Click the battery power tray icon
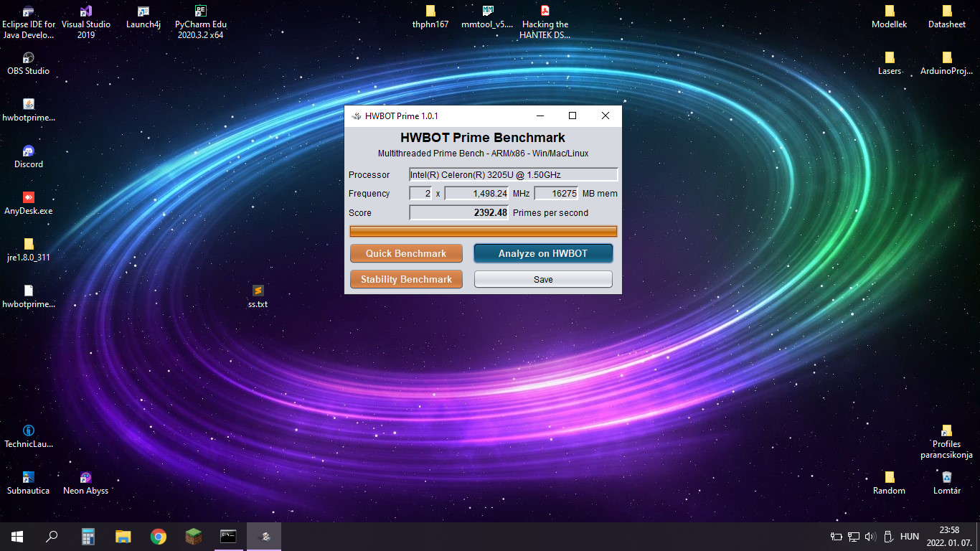The height and width of the screenshot is (551, 980). (836, 537)
